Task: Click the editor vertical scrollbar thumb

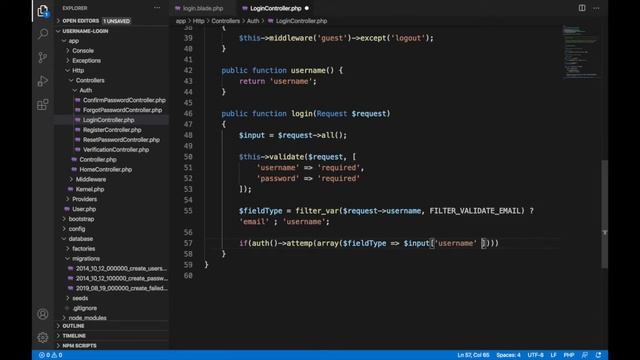Action: (604, 214)
